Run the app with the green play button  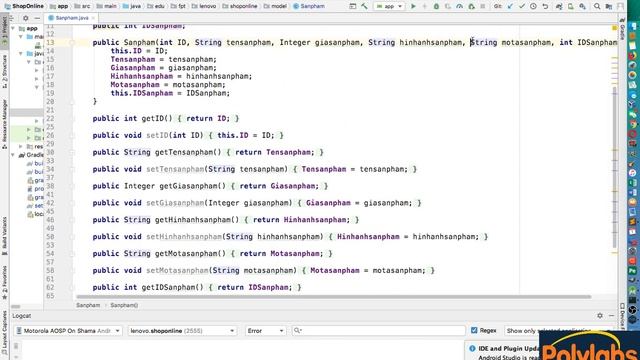[x=413, y=6]
